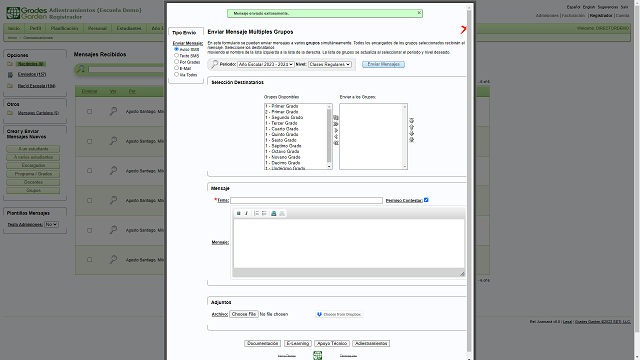Screen dimensions: 640x360
Task: Dismiss the green success notification banner
Action: (x=419, y=13)
